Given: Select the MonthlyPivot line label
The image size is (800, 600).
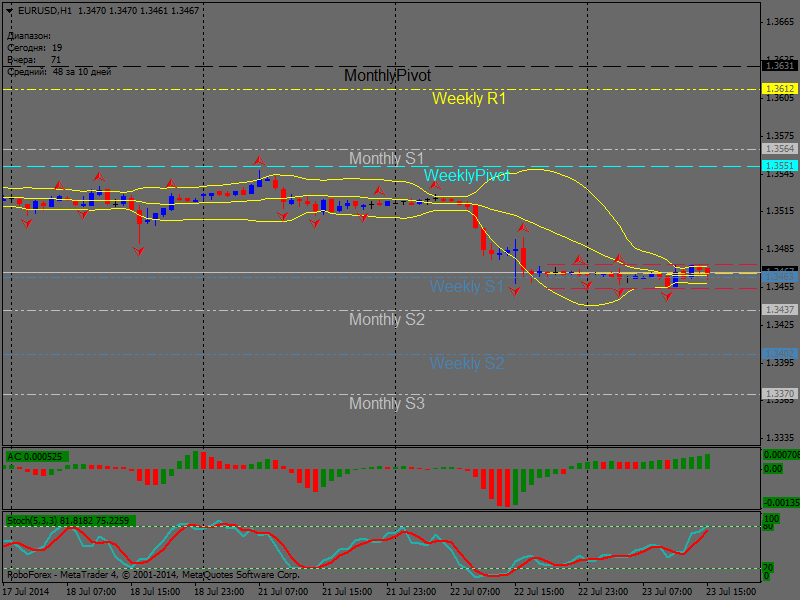Looking at the screenshot, I should point(387,76).
